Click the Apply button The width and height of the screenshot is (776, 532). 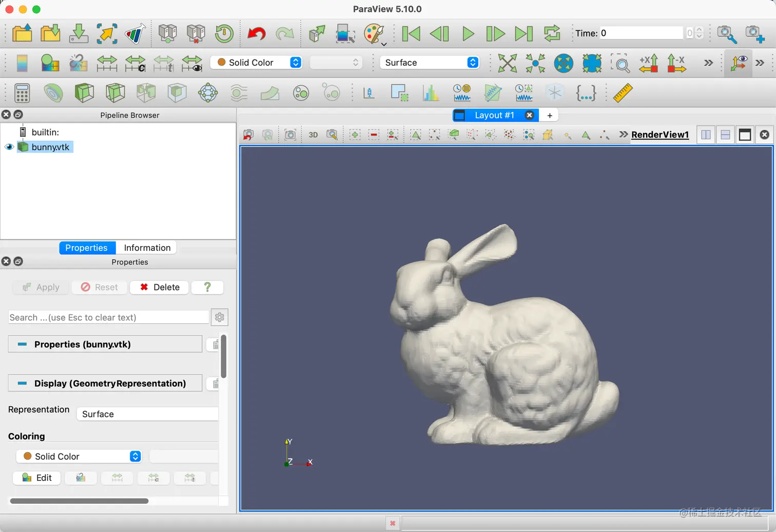coord(41,287)
